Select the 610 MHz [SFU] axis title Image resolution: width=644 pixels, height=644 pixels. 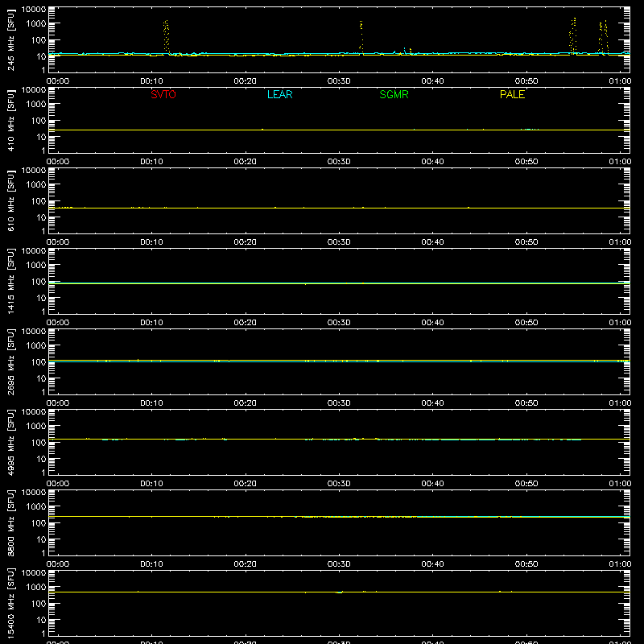[x=10, y=200]
